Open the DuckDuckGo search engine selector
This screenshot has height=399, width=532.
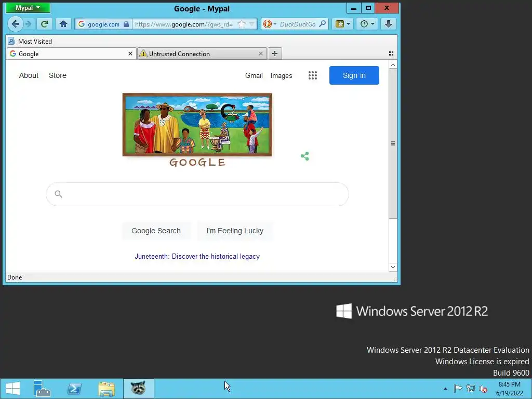pyautogui.click(x=270, y=24)
